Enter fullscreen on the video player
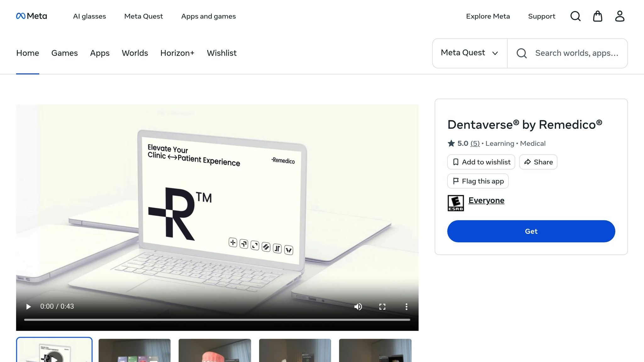The image size is (644, 362). [382, 307]
